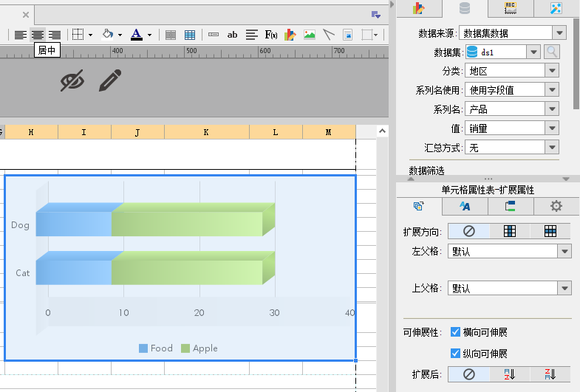Click the font color A swatch
Viewport: 580px width, 392px height.
(x=136, y=35)
